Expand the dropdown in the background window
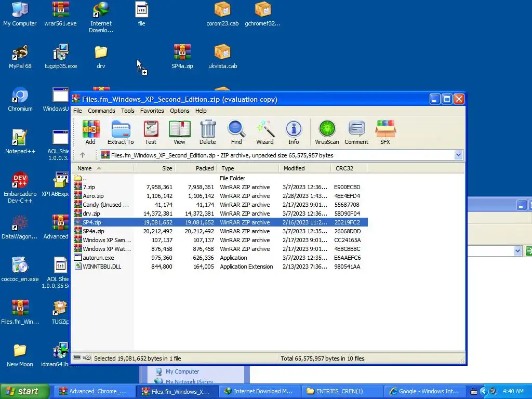 click(517, 251)
